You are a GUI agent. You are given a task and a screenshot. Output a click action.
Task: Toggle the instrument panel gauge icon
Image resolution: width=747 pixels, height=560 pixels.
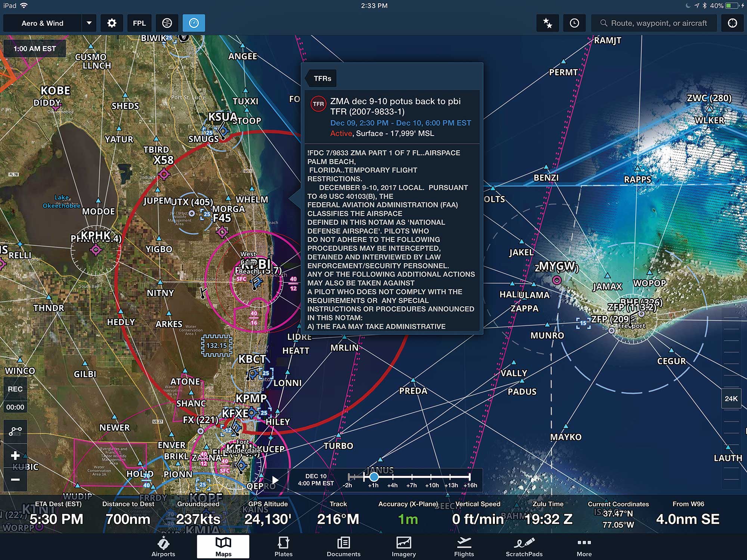coord(194,23)
